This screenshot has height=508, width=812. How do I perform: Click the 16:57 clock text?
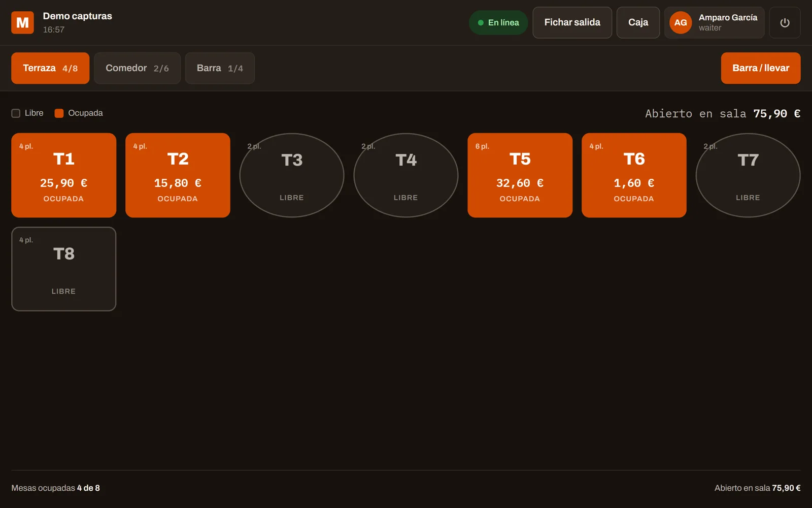[53, 29]
